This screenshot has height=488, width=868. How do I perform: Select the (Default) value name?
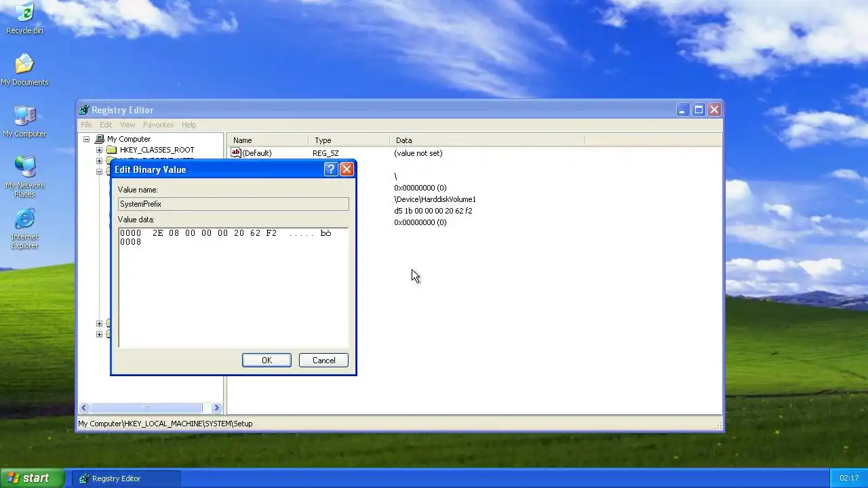pyautogui.click(x=257, y=153)
